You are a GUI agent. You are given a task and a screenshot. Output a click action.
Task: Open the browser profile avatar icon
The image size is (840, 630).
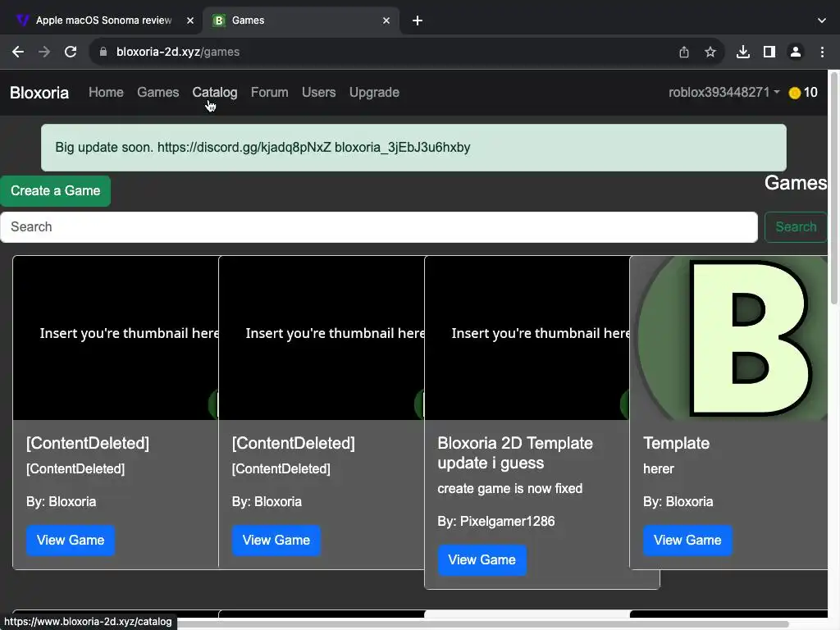coord(796,52)
